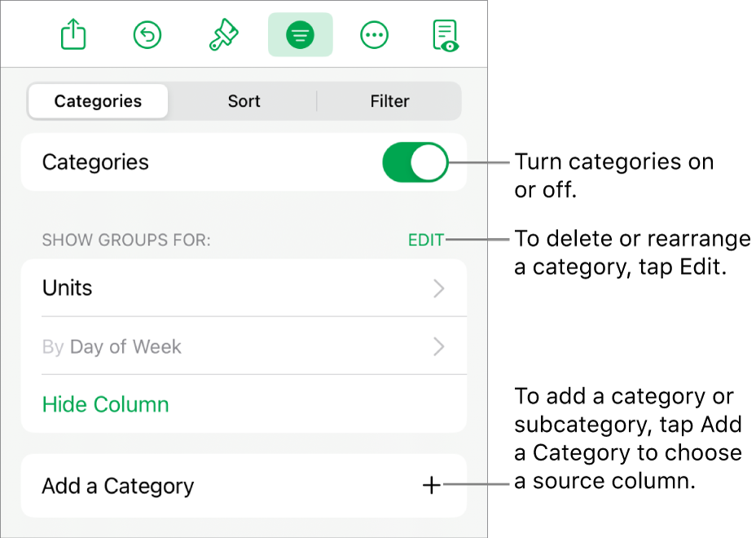Screen dimensions: 756x538
Task: Click the Categories toggle row label
Action: (95, 162)
